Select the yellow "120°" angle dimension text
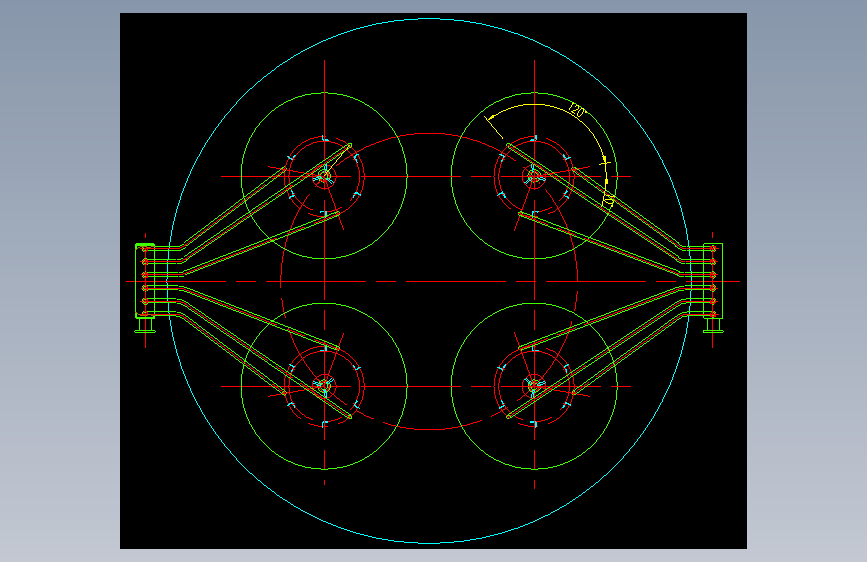Viewport: 867px width, 562px height. (x=577, y=111)
